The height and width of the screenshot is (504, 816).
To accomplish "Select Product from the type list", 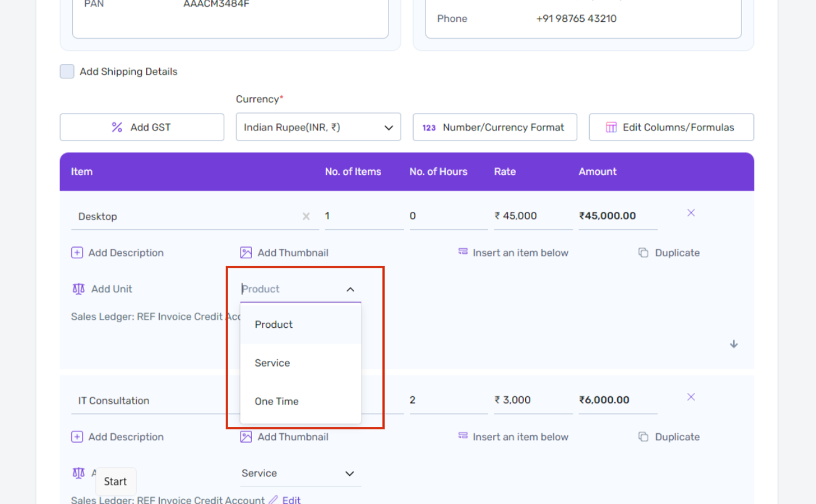I will click(301, 325).
